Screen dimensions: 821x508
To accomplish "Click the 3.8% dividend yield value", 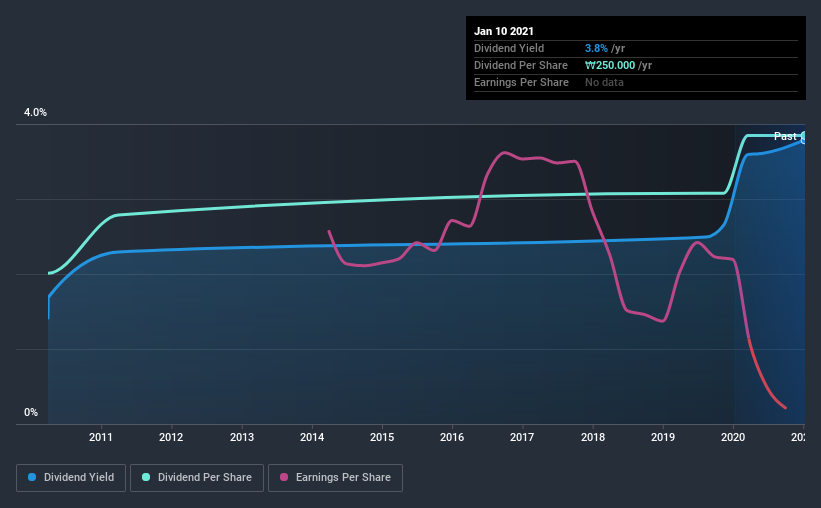I will (596, 48).
